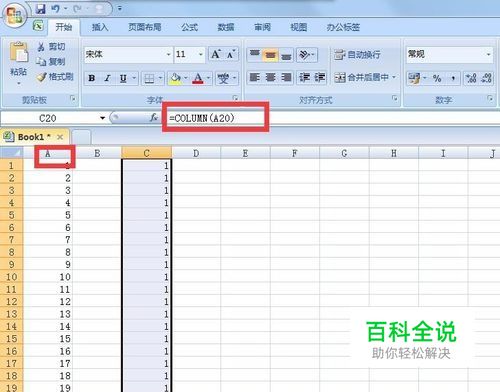The width and height of the screenshot is (500, 392).
Task: Apply the fill color bucket
Action: click(x=175, y=79)
